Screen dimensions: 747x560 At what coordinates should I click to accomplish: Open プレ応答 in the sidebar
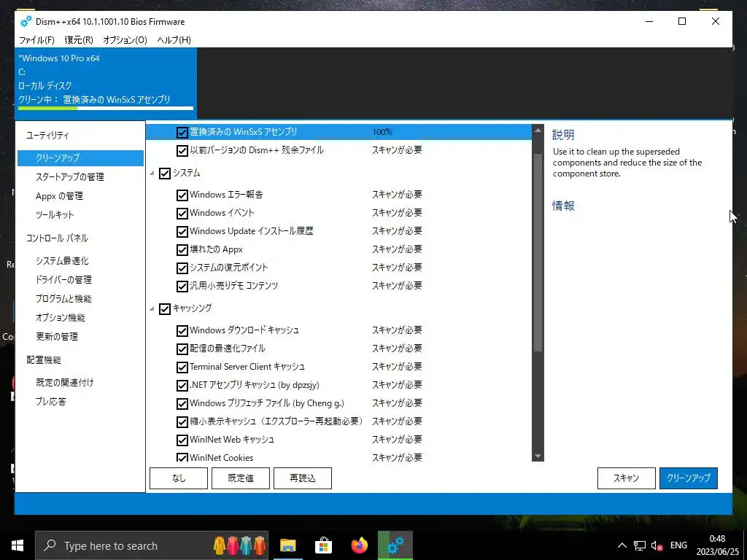[x=51, y=402]
